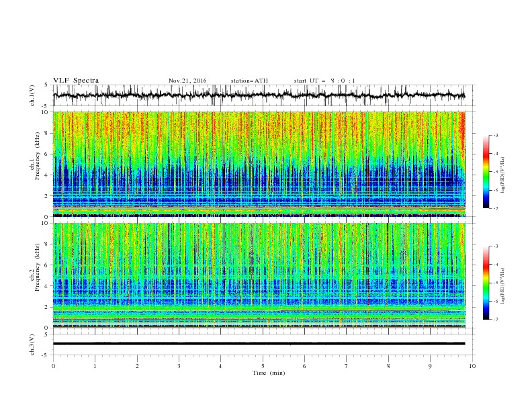Click time axis tick label "5"
This screenshot has height=411, width=532.
[263, 366]
